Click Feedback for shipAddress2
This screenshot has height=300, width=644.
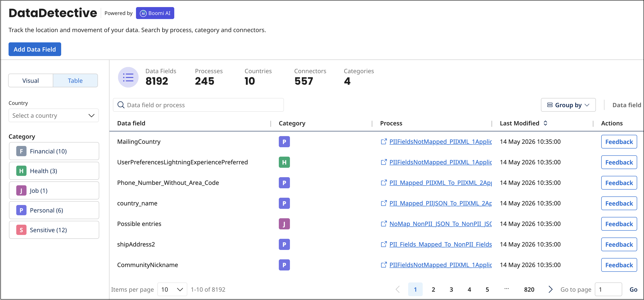tap(619, 244)
